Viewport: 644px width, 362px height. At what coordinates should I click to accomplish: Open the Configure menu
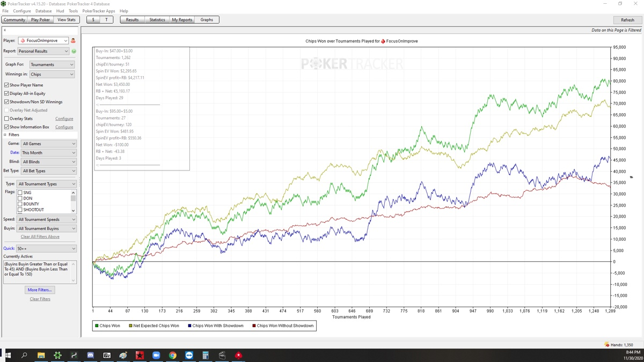22,11
